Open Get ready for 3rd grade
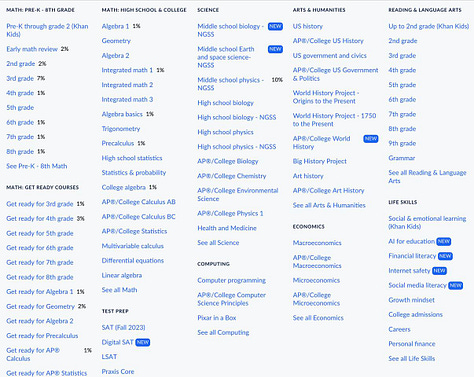Screen dimensions: 474x377 click(40, 204)
